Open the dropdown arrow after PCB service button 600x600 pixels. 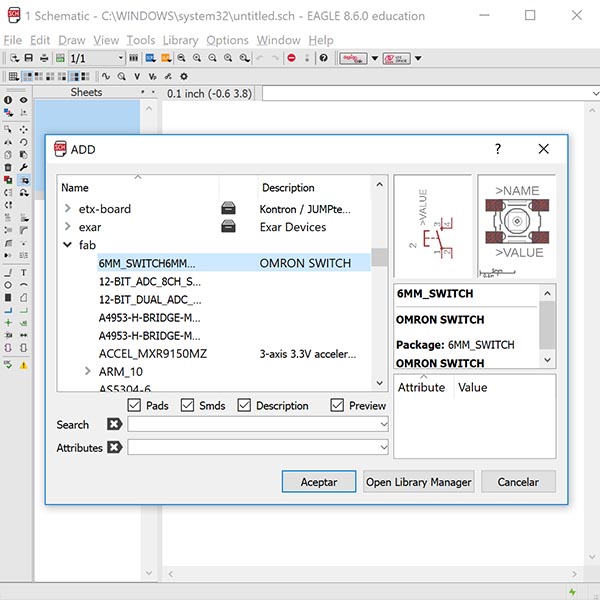[x=418, y=58]
